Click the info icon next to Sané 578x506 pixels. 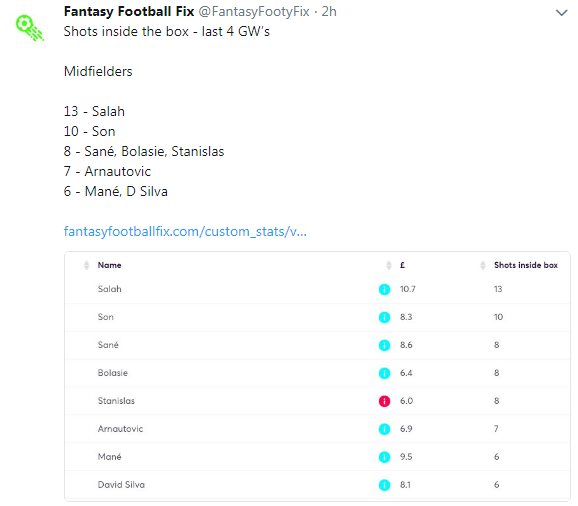tap(384, 345)
